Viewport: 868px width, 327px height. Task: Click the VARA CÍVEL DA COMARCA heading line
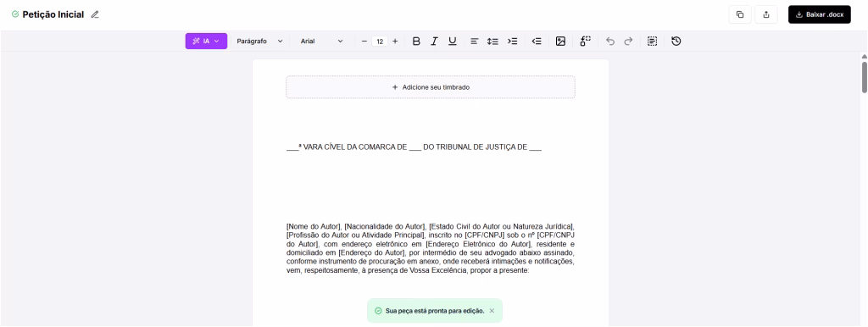(x=414, y=147)
